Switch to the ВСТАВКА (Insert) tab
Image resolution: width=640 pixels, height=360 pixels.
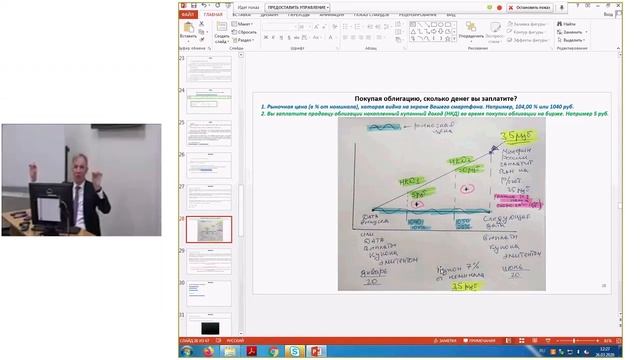tap(242, 15)
